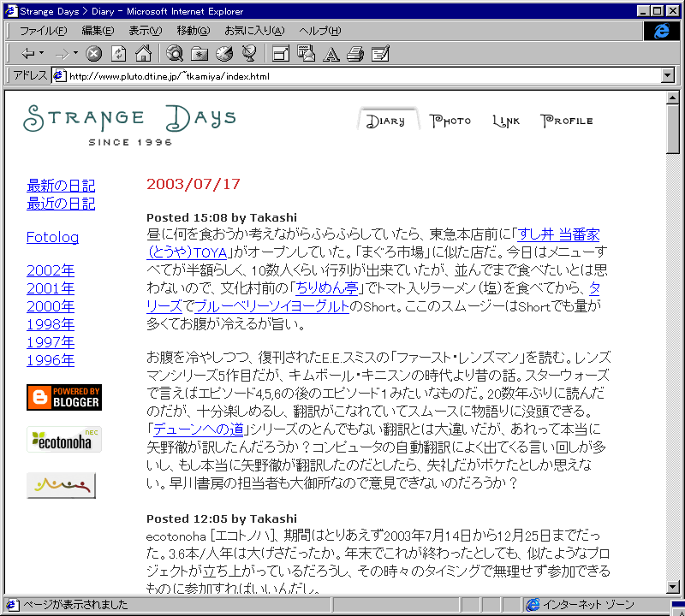Open the Forward button history dropdown arrow
Screen dimensions: 685x616
75,53
